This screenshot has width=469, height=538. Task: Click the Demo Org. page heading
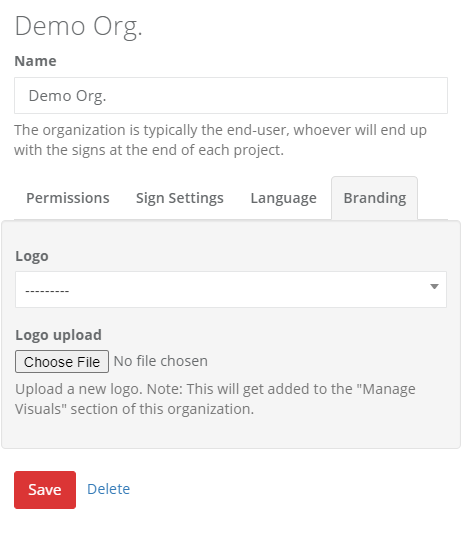(78, 27)
